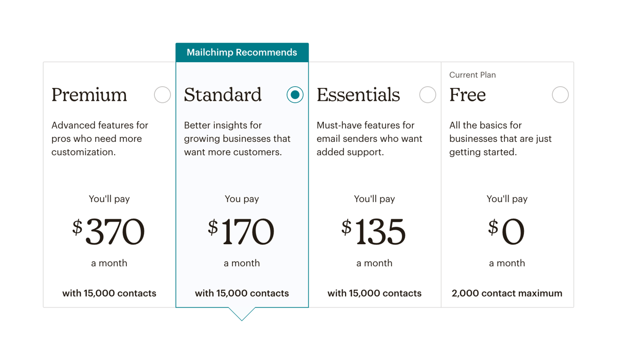Click the $170 Standard price
Screen dimensions: 617x364
[x=242, y=231]
